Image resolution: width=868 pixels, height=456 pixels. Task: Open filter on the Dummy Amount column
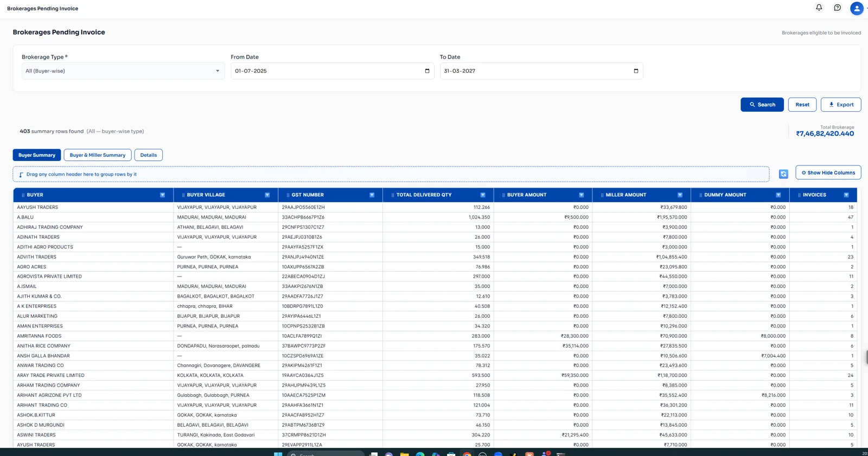(x=778, y=195)
